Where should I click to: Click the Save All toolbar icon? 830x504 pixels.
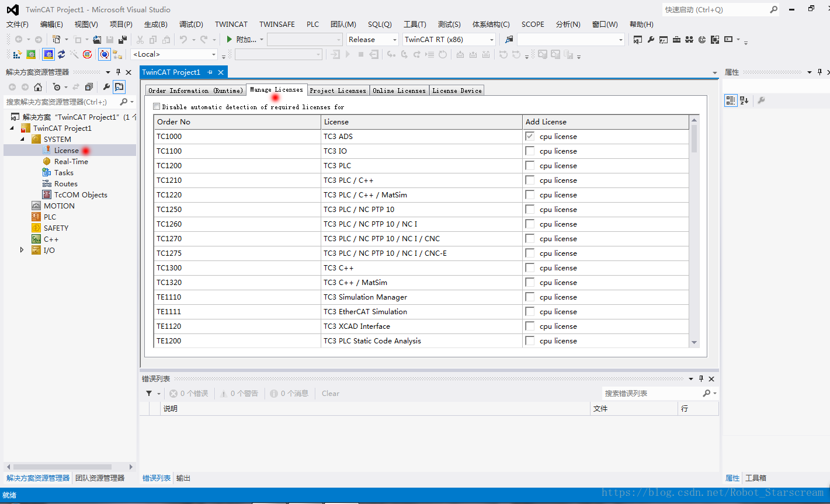coord(123,39)
